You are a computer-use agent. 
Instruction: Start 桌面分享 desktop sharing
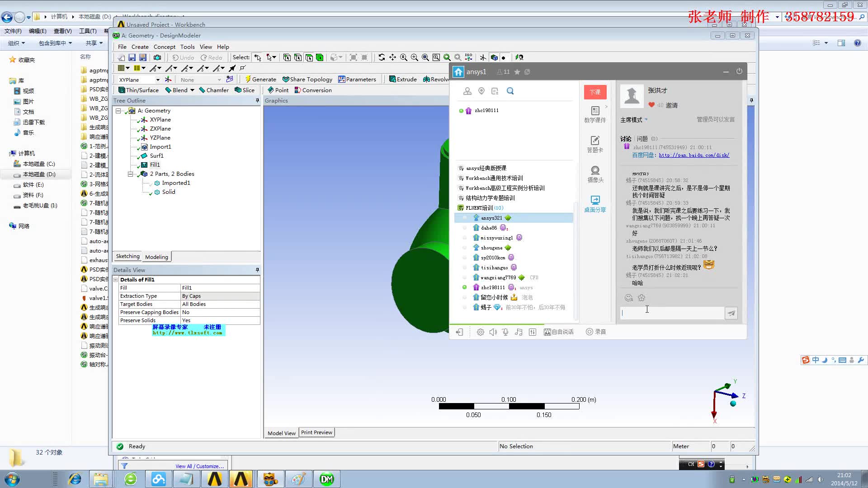pos(595,204)
